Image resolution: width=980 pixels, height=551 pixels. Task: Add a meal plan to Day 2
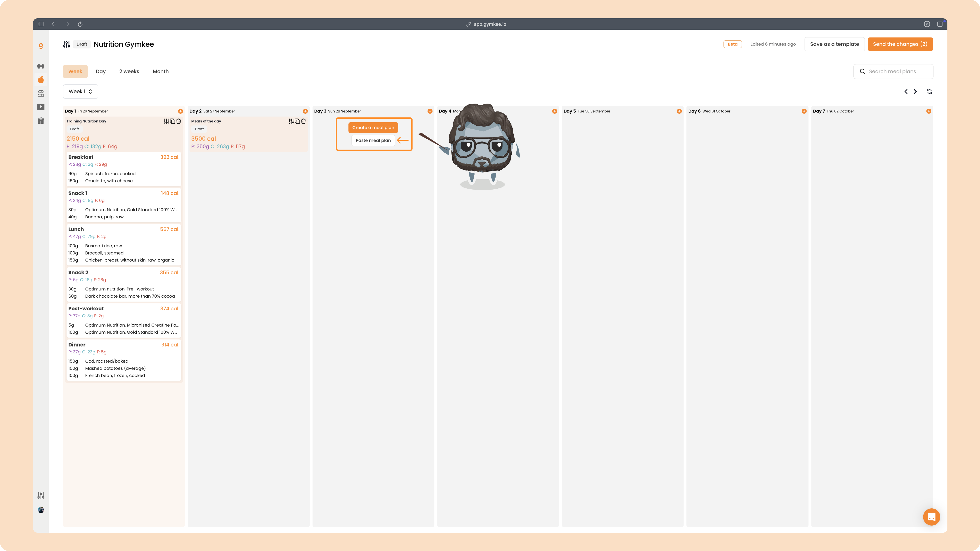click(305, 111)
